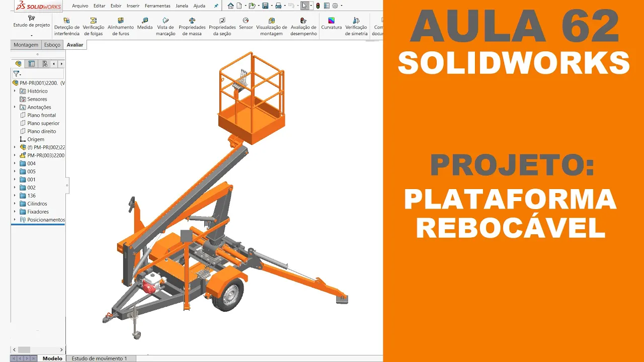Expand the Posicionamentos node
The width and height of the screenshot is (644, 362).
(15, 220)
